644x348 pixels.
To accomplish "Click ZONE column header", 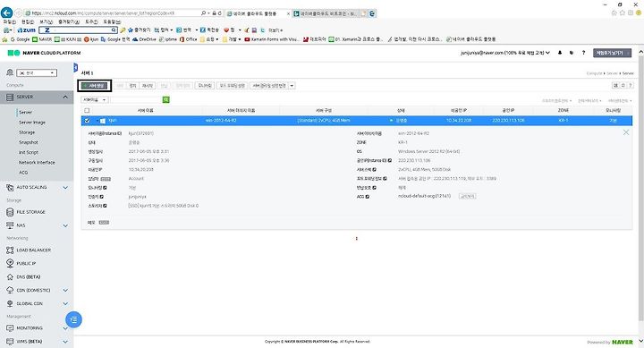I will [x=563, y=111].
